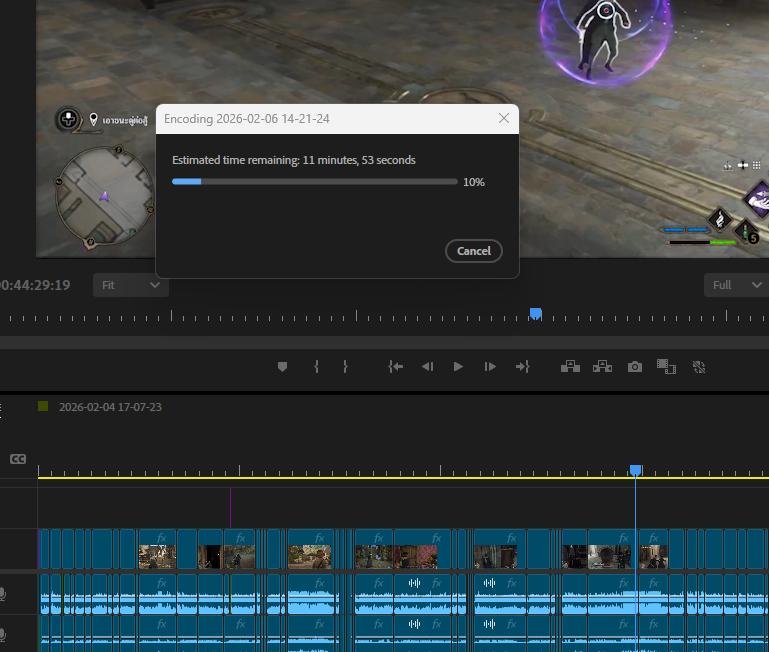Open Comparison View from the transport bar

(666, 366)
